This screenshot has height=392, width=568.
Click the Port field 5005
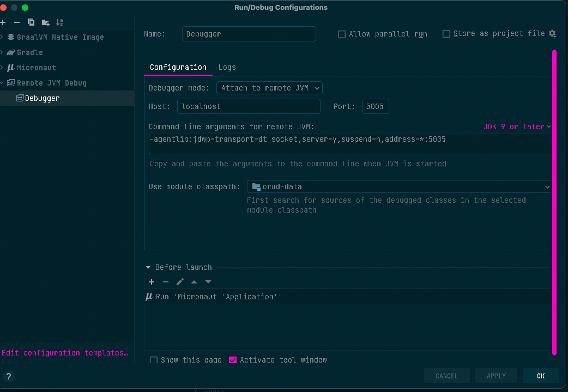375,106
